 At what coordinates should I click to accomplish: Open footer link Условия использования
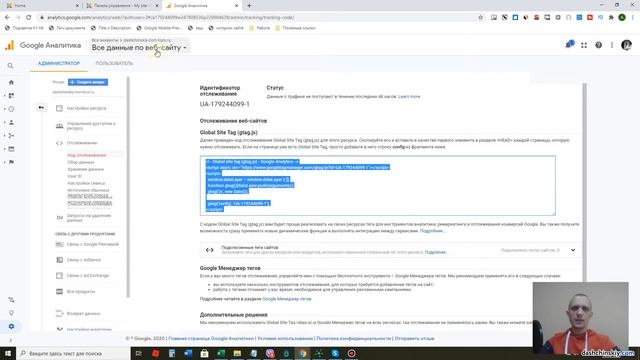point(285,339)
